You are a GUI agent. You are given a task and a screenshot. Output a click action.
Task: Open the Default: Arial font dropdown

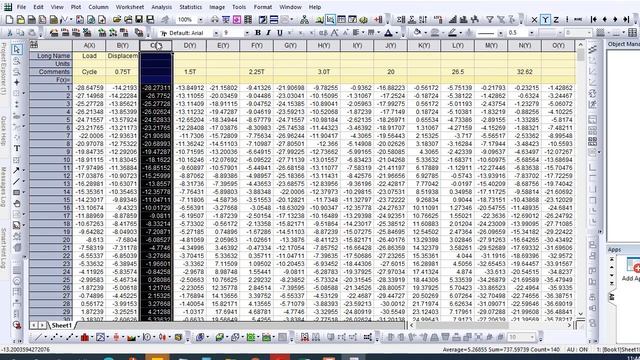tap(216, 33)
